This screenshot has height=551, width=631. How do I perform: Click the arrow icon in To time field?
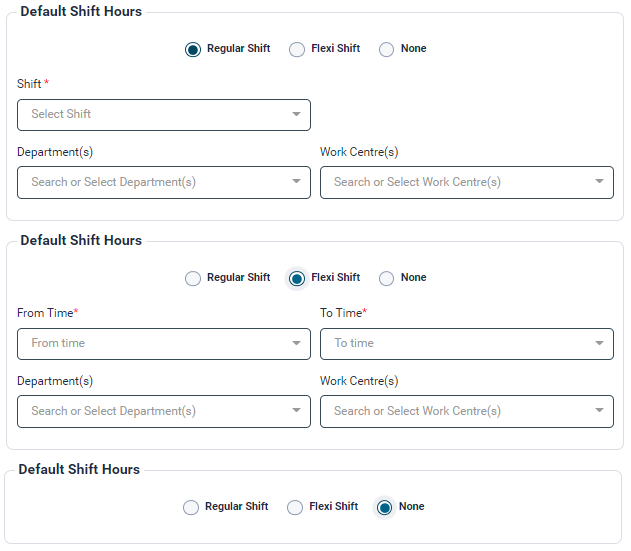coord(599,343)
